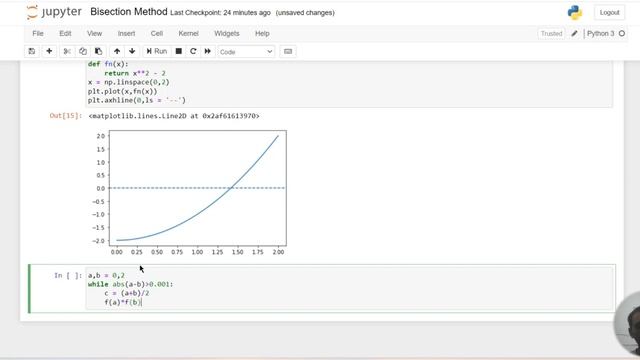Click the 'def fn(x):' code line
The height and width of the screenshot is (360, 640).
pyautogui.click(x=108, y=64)
